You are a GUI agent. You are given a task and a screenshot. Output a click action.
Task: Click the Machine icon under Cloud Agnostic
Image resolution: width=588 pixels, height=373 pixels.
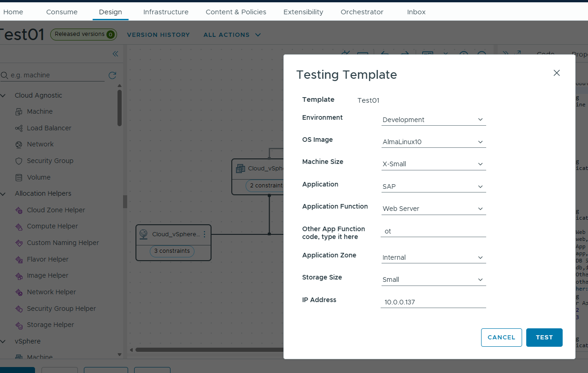pyautogui.click(x=19, y=111)
